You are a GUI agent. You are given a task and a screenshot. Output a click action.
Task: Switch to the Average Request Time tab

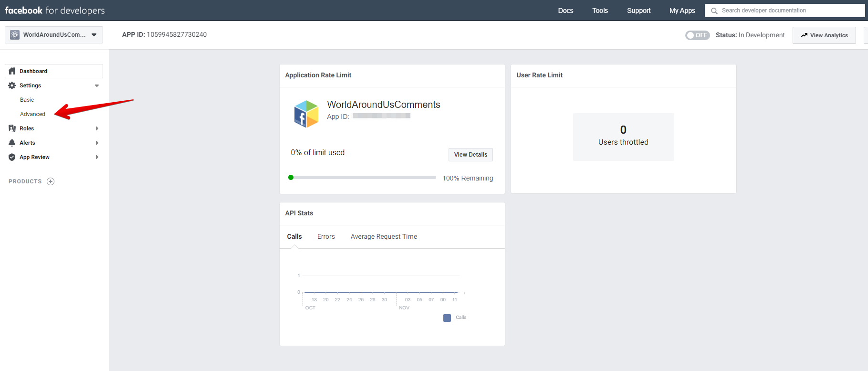pyautogui.click(x=384, y=236)
